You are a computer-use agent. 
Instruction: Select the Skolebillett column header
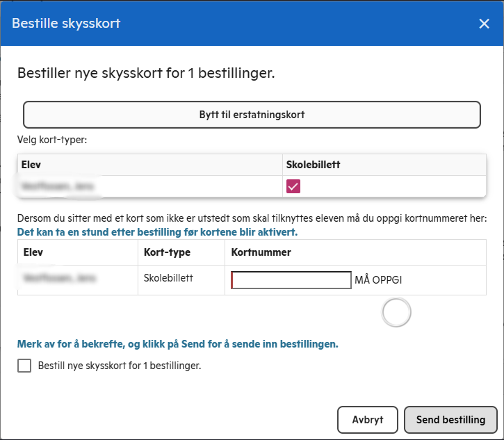point(313,165)
